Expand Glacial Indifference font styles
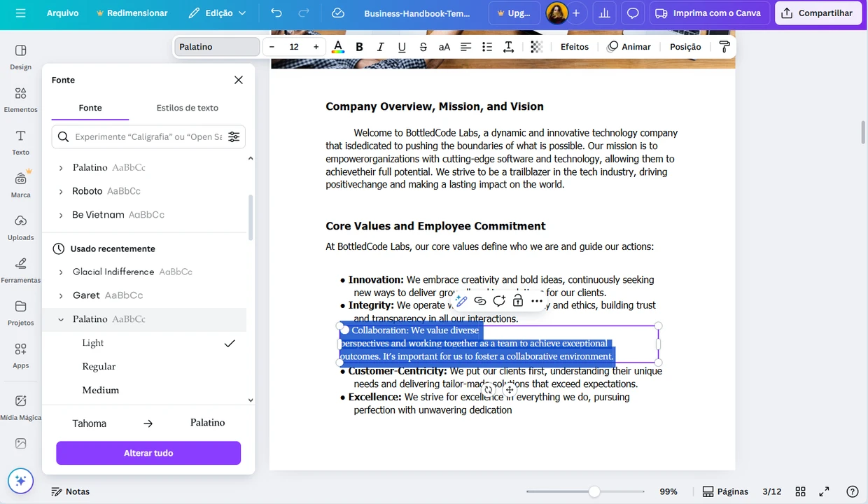 [x=61, y=272]
